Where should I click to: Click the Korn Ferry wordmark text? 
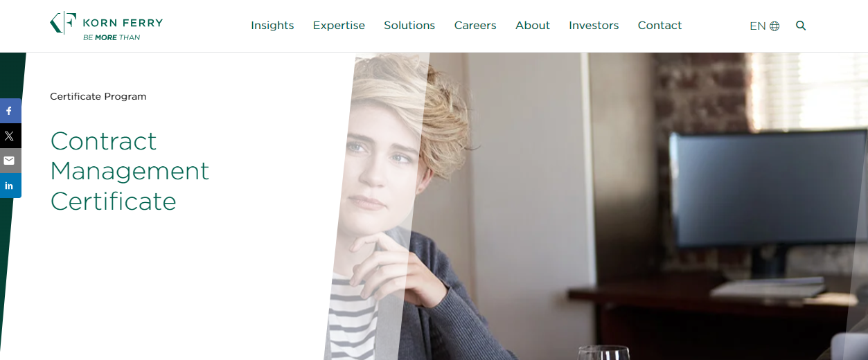pos(123,23)
